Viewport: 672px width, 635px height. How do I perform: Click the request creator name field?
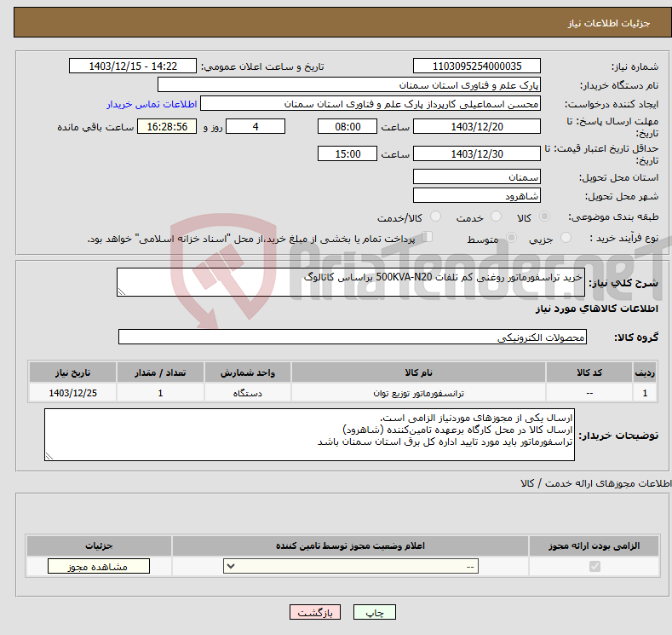(370, 104)
